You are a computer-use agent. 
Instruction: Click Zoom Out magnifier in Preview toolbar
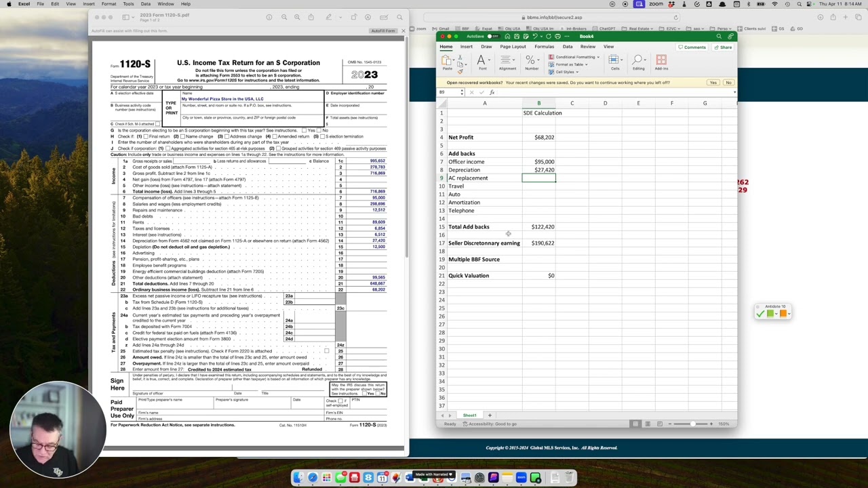click(x=284, y=17)
